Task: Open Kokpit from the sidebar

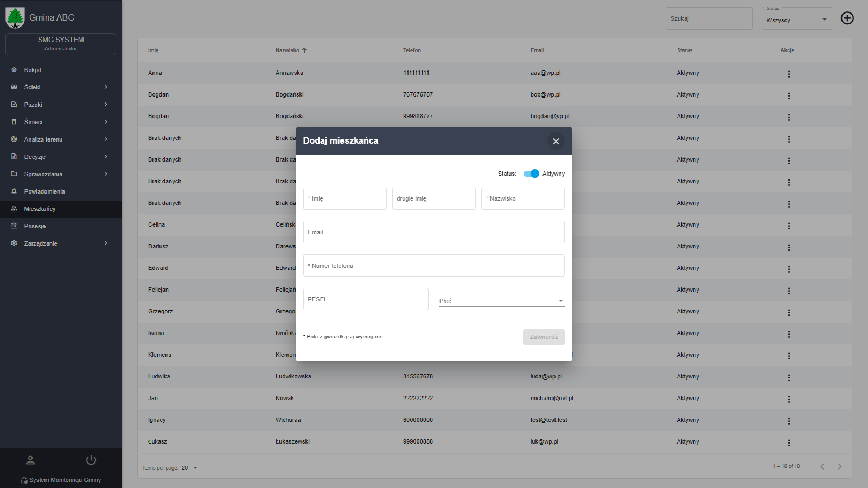Action: tap(33, 70)
